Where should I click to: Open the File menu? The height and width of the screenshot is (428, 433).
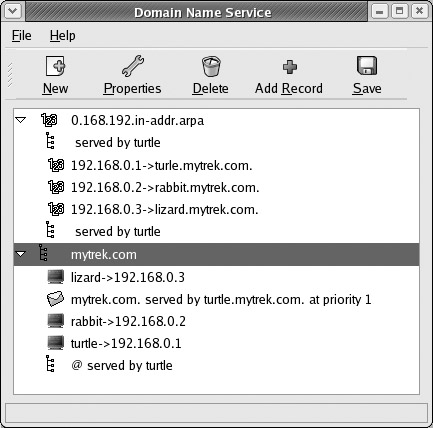coord(22,35)
